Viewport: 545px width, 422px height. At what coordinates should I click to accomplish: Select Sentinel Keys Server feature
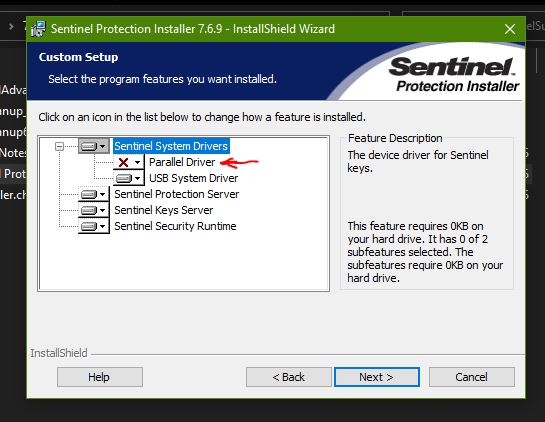(x=164, y=210)
